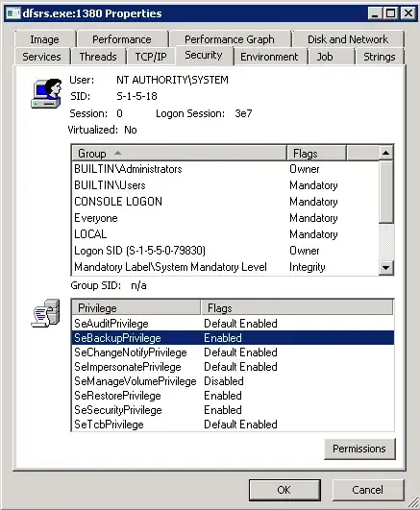Screen dimensions: 420x510
Task: Select the SeImpersonatePrivilege row
Action: tap(233, 367)
